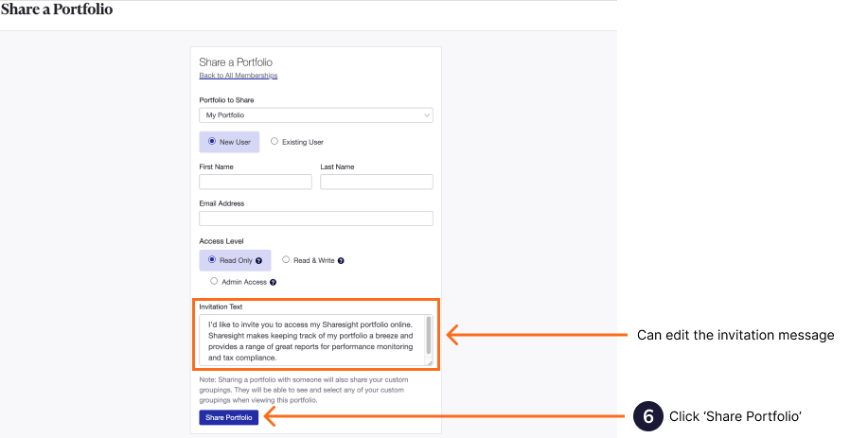Select the Admin Access radio button

point(214,282)
